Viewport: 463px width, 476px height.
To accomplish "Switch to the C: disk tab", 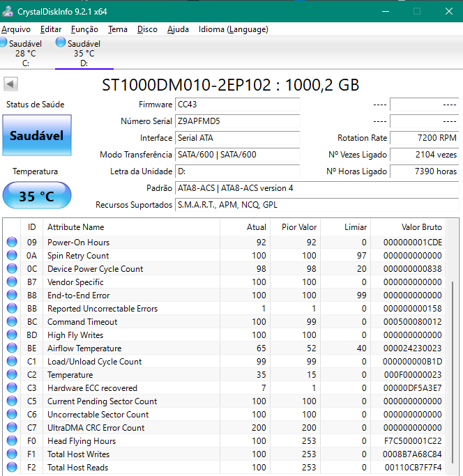I will [x=26, y=53].
